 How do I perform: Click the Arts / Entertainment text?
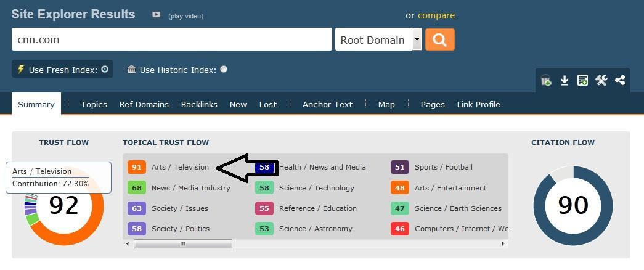coord(450,188)
